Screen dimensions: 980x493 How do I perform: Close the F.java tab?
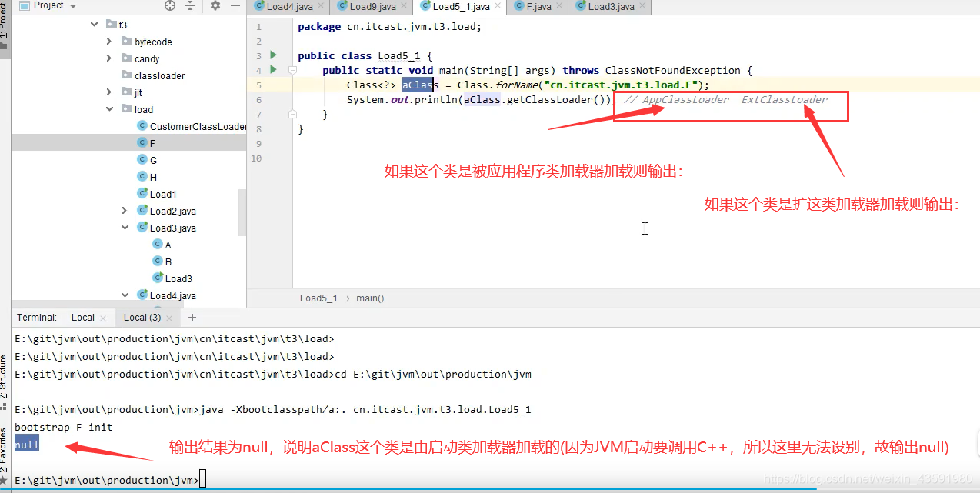[559, 7]
